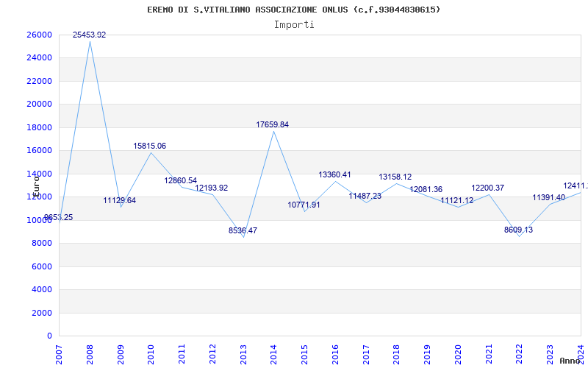Click the 12081.36 value label

click(426, 190)
